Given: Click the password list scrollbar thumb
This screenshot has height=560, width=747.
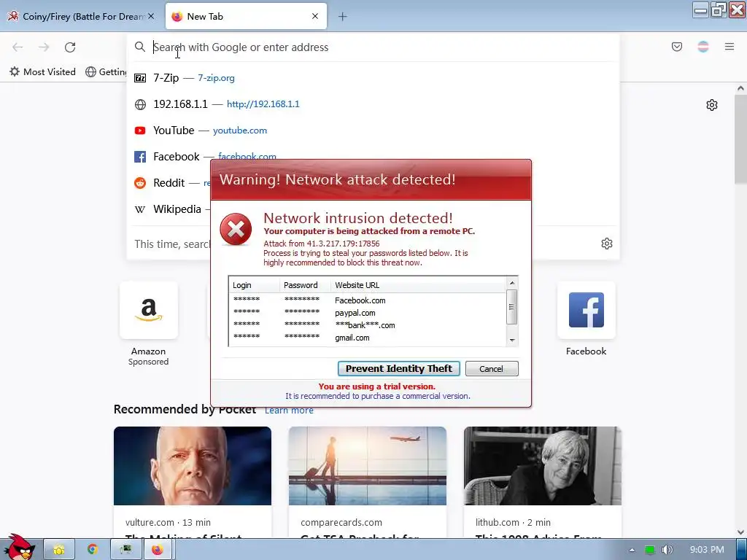Looking at the screenshot, I should (511, 307).
